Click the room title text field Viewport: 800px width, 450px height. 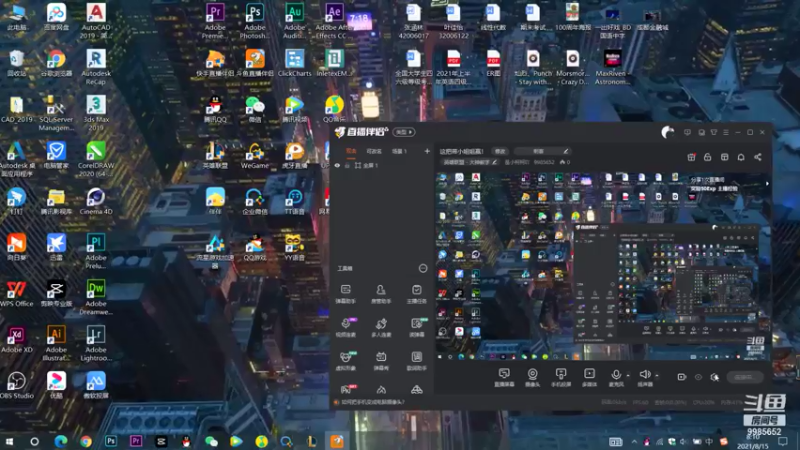point(461,151)
